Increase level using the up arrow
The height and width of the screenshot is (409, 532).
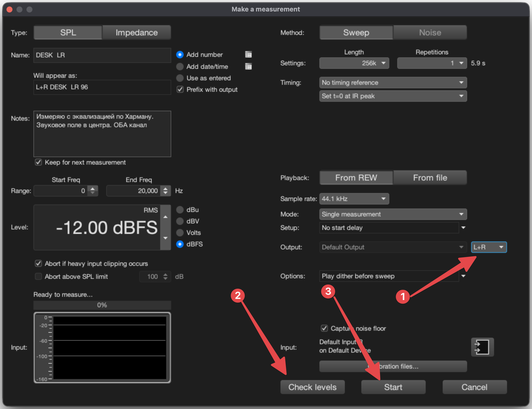coord(165,217)
